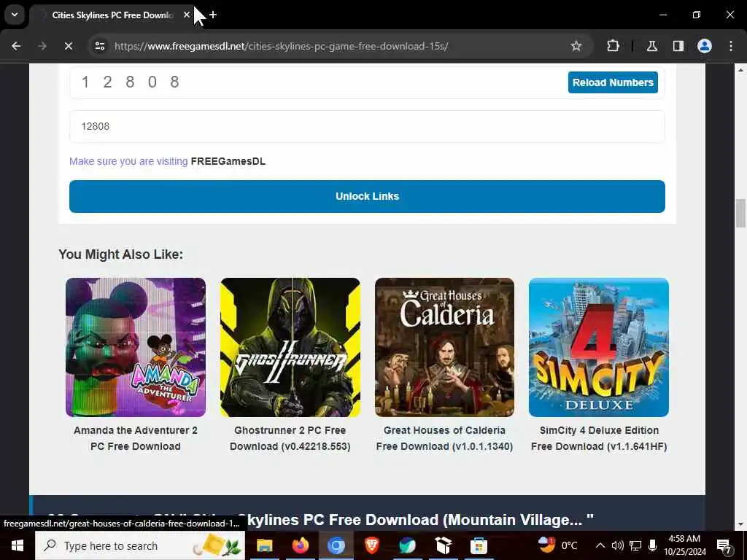Open File Explorer from the taskbar
Screen dimensions: 747x560
[264, 545]
